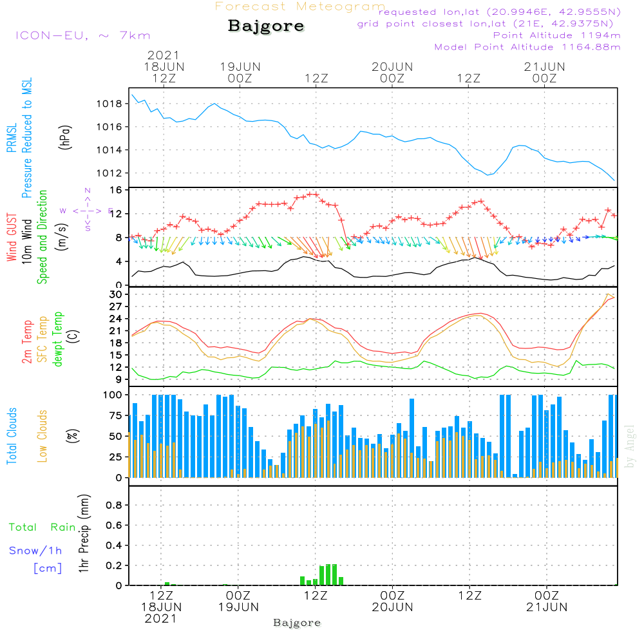This screenshot has width=644, height=644.
Task: Click the Bajgore title heading
Action: pos(266,27)
